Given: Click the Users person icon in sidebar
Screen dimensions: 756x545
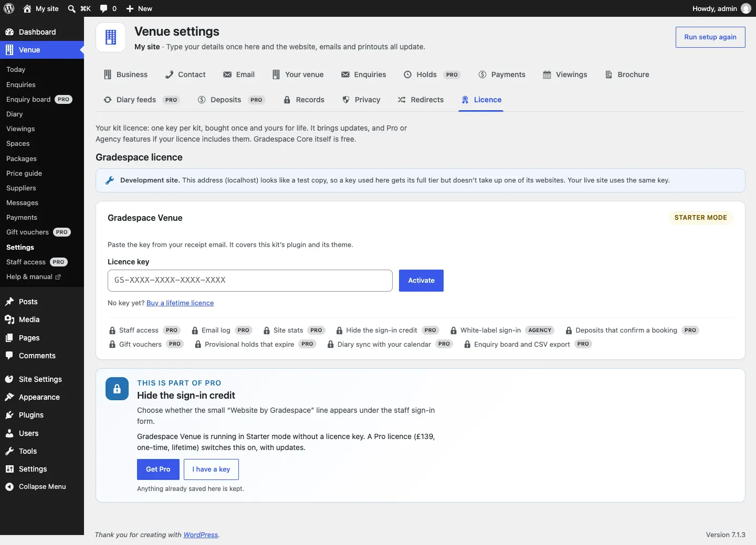Looking at the screenshot, I should [x=9, y=433].
